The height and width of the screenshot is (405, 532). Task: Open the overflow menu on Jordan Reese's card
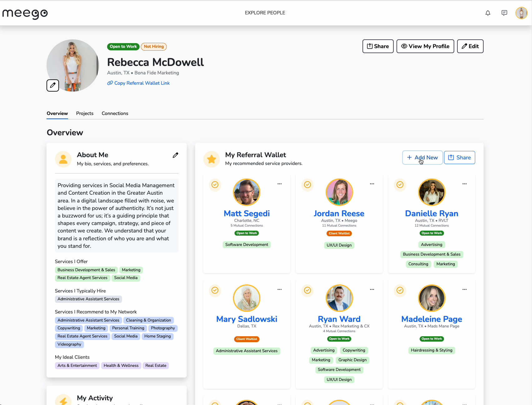372,184
